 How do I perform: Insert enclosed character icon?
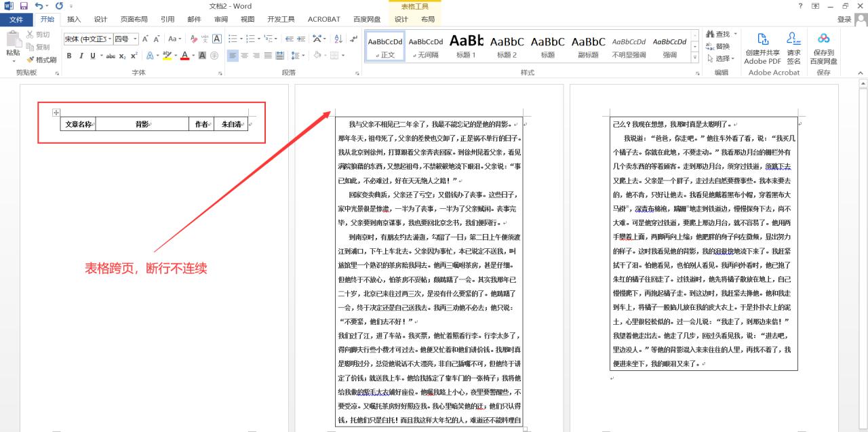pos(214,56)
